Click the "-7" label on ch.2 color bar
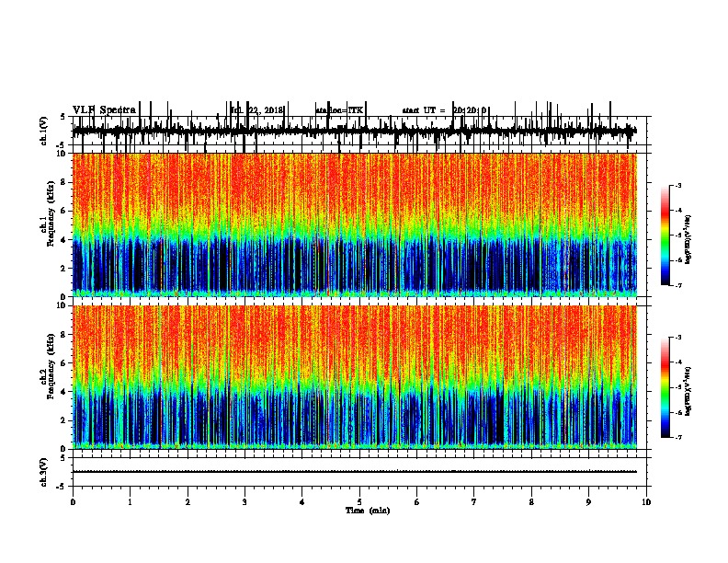 pos(677,437)
